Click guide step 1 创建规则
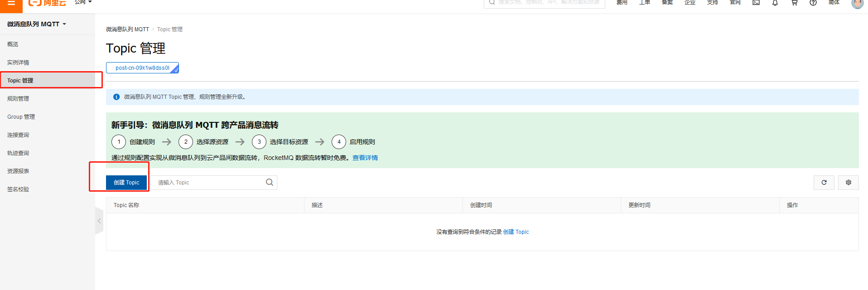868x290 pixels. pyautogui.click(x=134, y=142)
